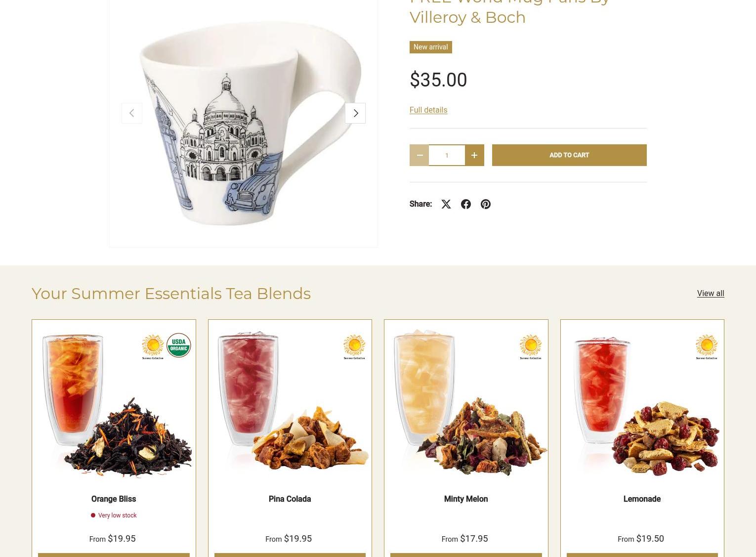This screenshot has height=557, width=756.
Task: Increase quantity with plus button
Action: tap(474, 155)
